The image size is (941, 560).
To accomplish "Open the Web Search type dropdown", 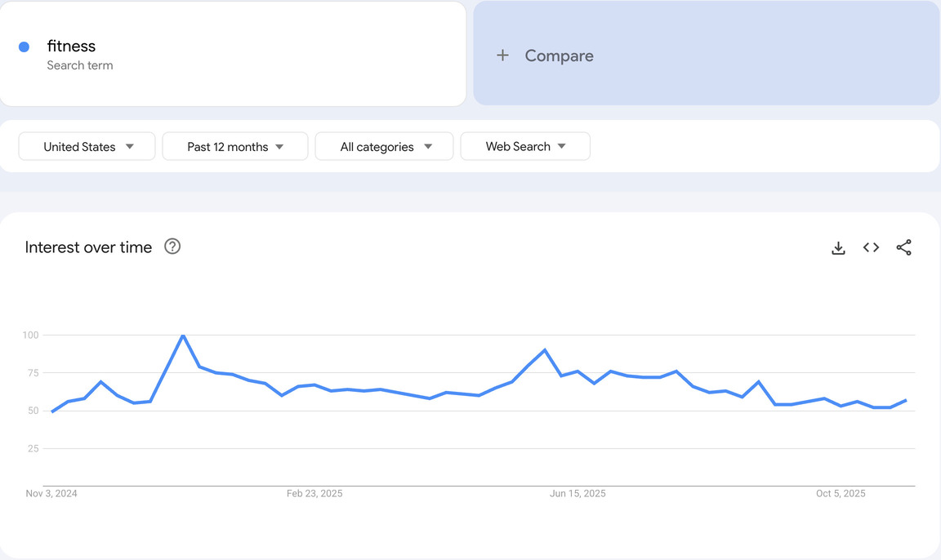I will tap(525, 146).
